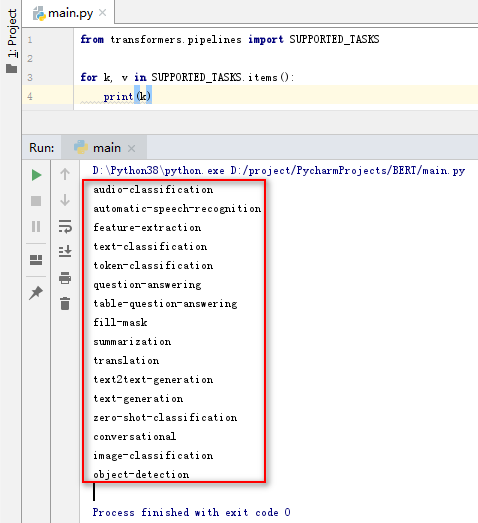Image resolution: width=478 pixels, height=523 pixels.
Task: Click the restore layout icon in Run panel
Action: click(x=36, y=260)
